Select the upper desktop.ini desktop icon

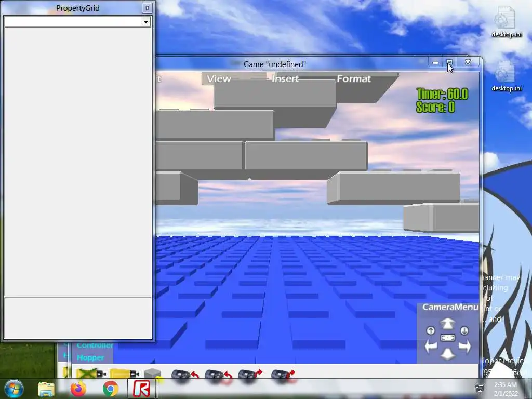(507, 22)
